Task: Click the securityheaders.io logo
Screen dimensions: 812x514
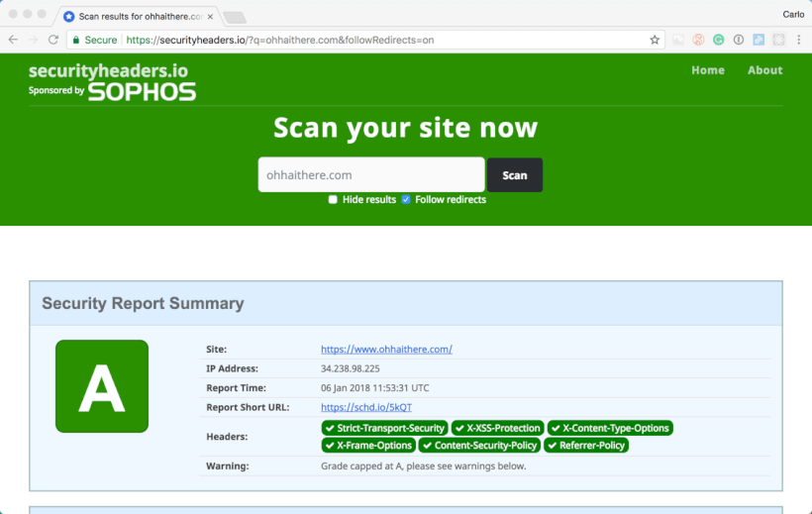Action: (108, 70)
